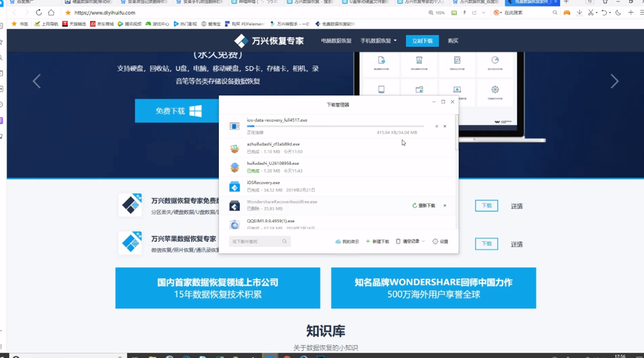Open the 热门影视 bookmark
This screenshot has height=358, width=644.
click(x=185, y=24)
